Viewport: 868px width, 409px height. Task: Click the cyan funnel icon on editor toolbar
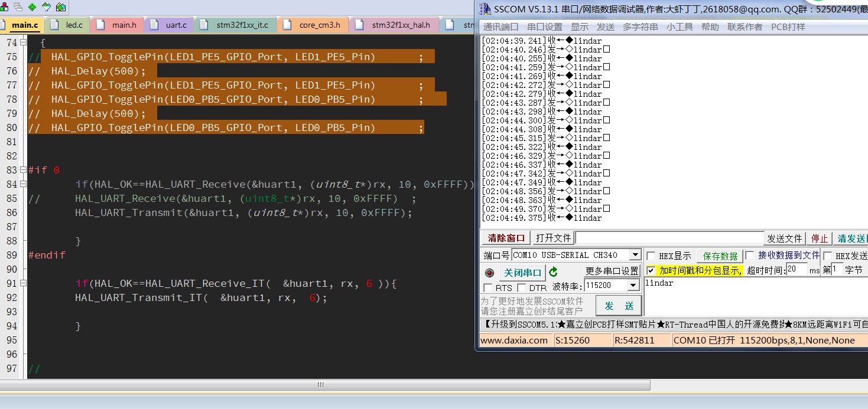click(x=47, y=6)
